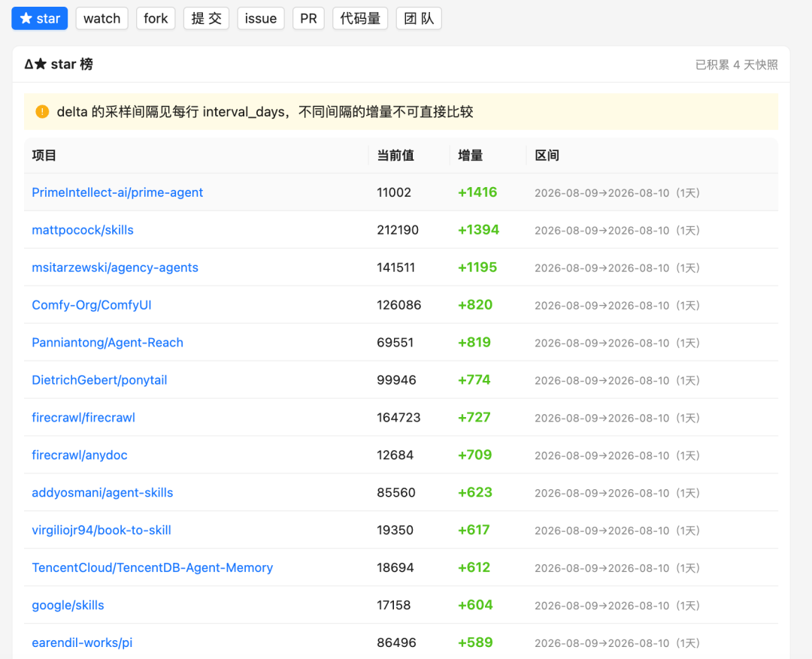Click the Δ★ star 榜 heading
This screenshot has width=812, height=659.
[x=59, y=64]
